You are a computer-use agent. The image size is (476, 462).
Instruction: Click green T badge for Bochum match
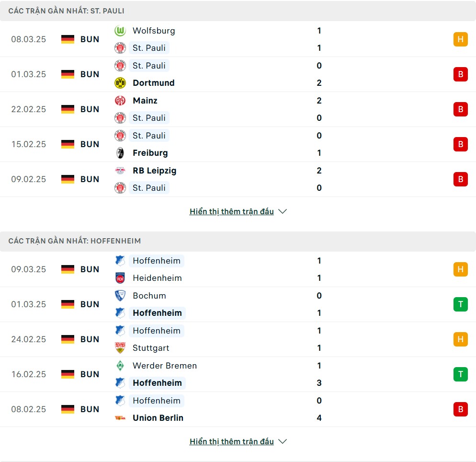461,304
